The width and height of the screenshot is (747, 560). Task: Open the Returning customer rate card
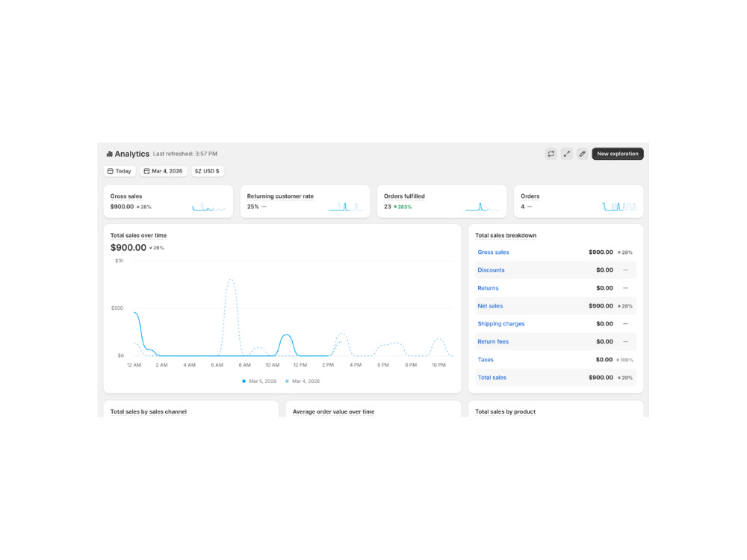[x=305, y=202]
